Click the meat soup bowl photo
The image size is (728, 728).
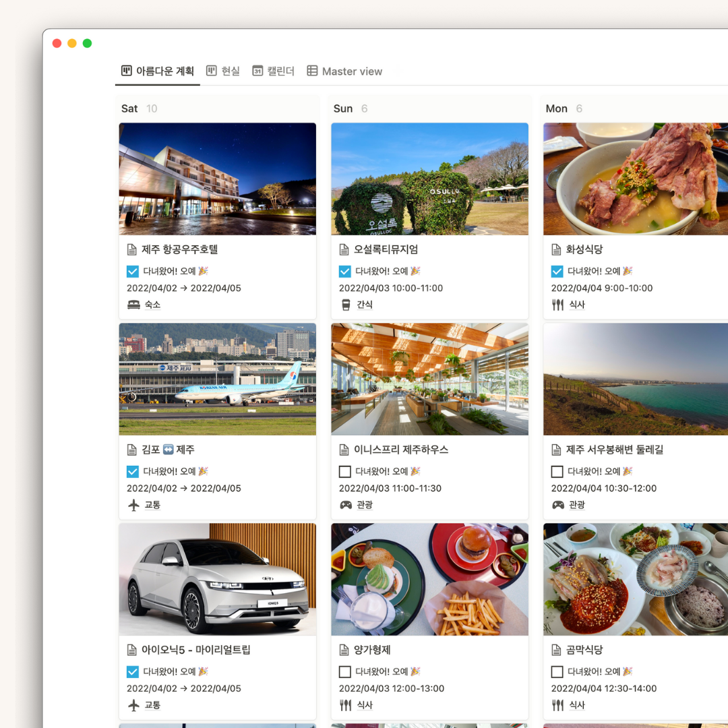[636, 179]
